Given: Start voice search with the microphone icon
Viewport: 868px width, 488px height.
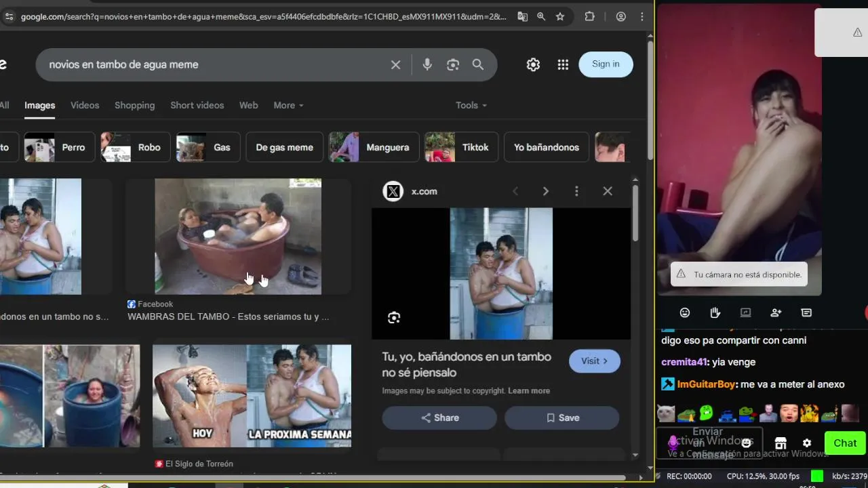Looking at the screenshot, I should [427, 64].
